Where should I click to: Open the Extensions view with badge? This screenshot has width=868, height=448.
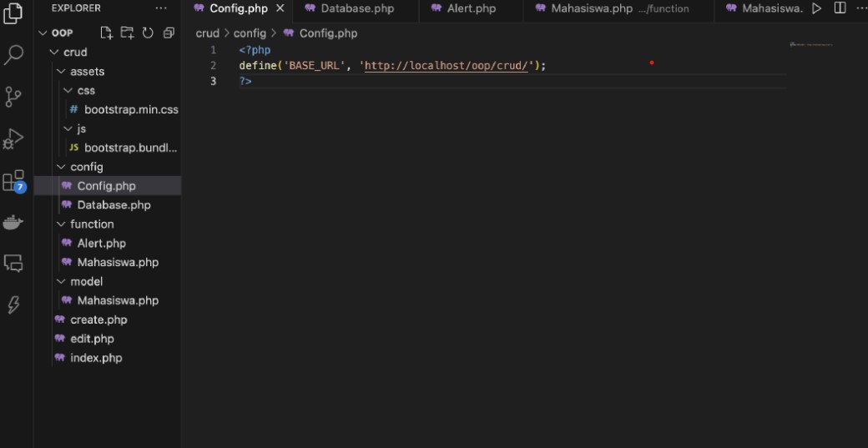tap(13, 181)
